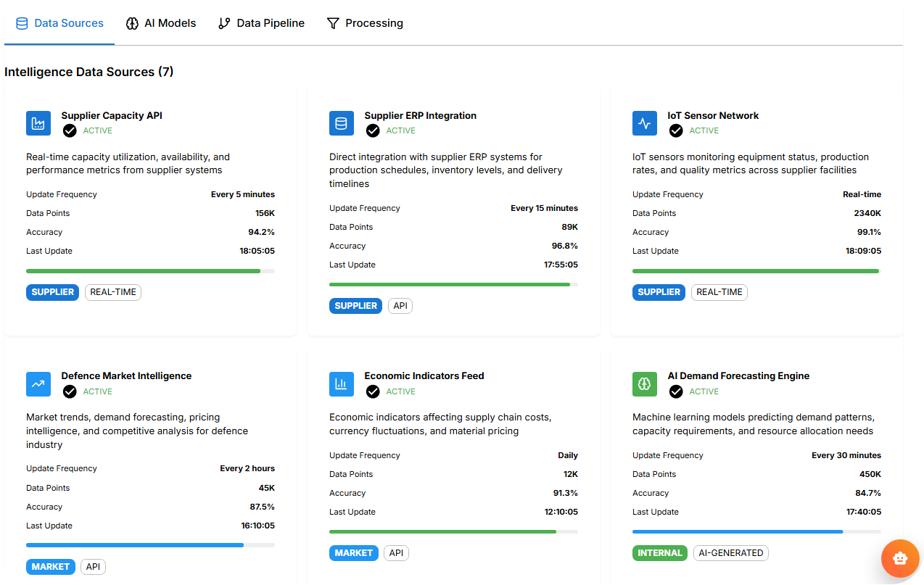
Task: Click the checkmark badge of IoT Sensor Network
Action: coord(676,130)
